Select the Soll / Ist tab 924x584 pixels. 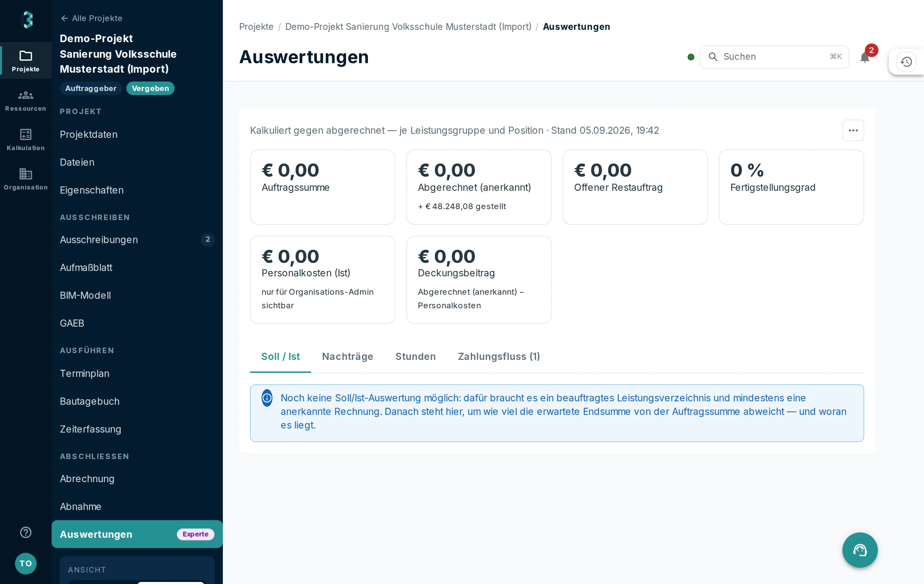(280, 357)
